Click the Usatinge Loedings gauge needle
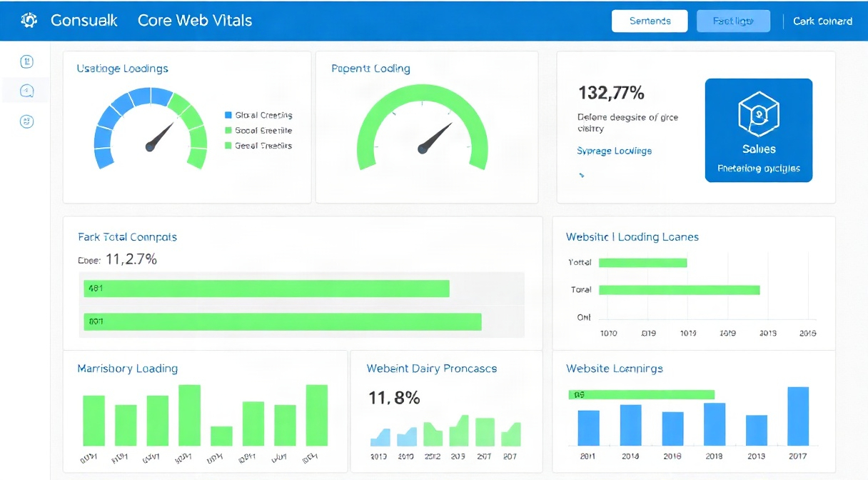The width and height of the screenshot is (868, 480). 160,137
